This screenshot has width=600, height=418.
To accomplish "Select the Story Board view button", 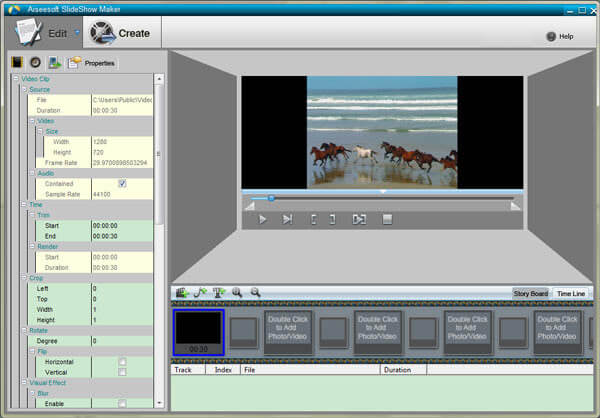I will click(x=530, y=293).
